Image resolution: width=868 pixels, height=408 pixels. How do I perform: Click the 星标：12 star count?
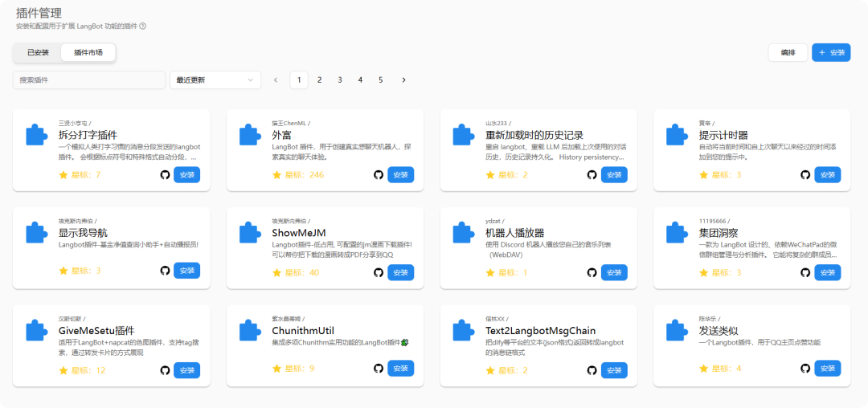click(88, 371)
